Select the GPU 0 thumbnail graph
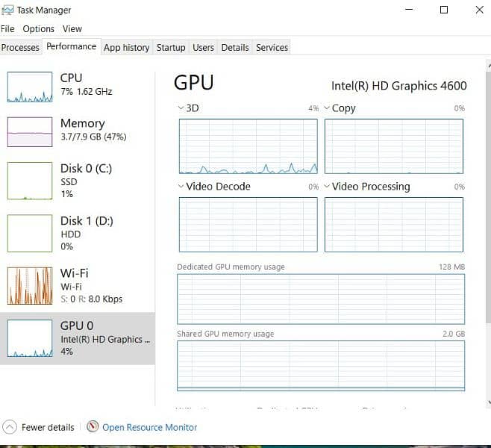This screenshot has width=491, height=448. (30, 338)
